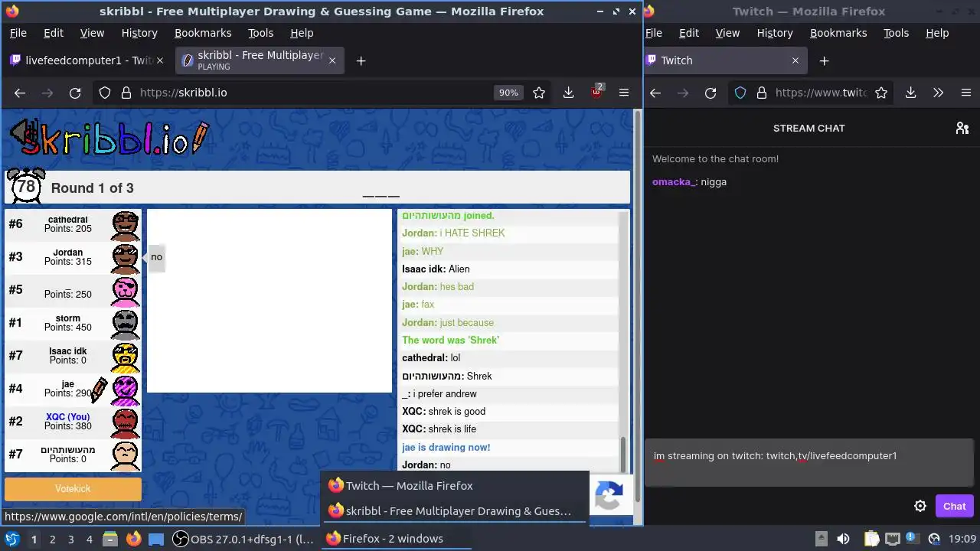Open Bookmarks menu in skribbl window

pos(203,33)
